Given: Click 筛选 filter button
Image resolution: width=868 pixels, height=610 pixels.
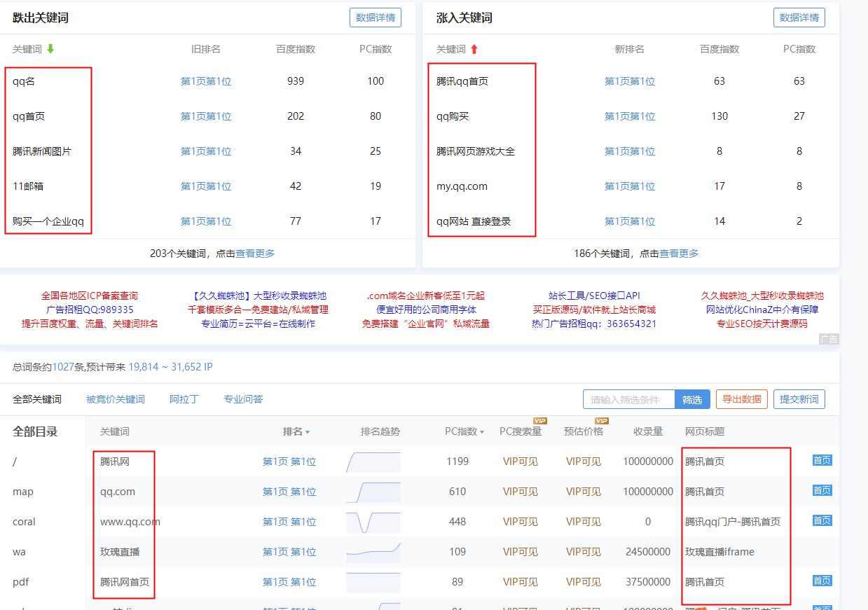Looking at the screenshot, I should click(x=692, y=399).
